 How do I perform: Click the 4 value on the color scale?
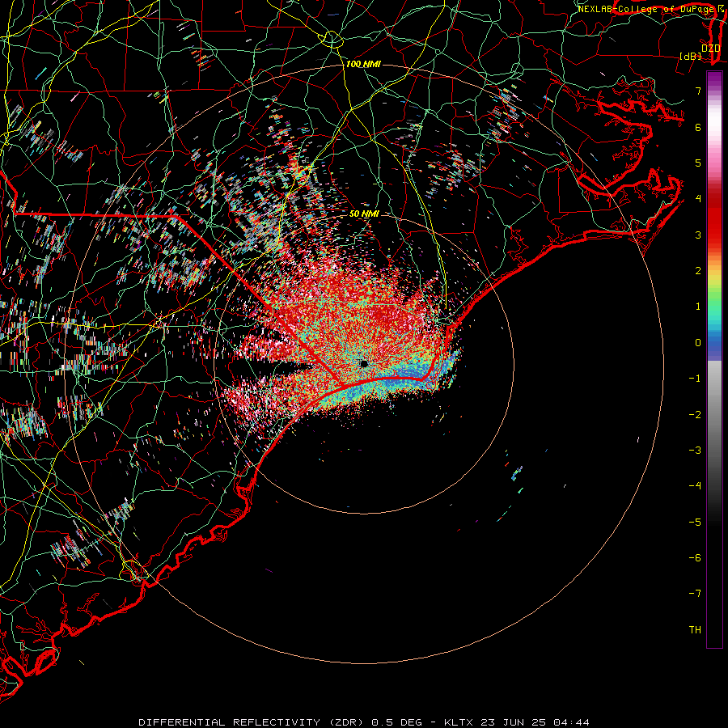pos(698,199)
